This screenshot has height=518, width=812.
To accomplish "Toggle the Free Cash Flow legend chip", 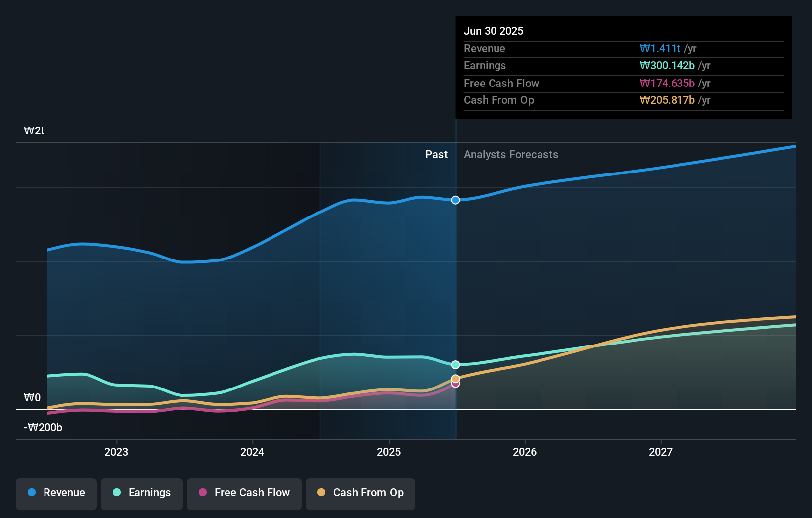I will 244,493.
